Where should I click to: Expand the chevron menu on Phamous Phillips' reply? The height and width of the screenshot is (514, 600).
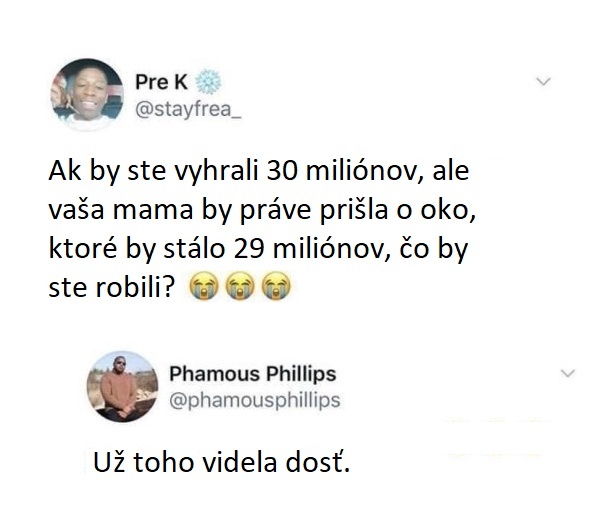pyautogui.click(x=567, y=373)
